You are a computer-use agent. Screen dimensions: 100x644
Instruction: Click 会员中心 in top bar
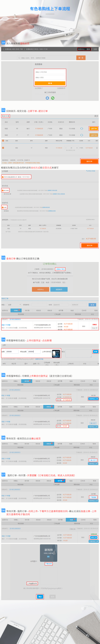click(81, 49)
